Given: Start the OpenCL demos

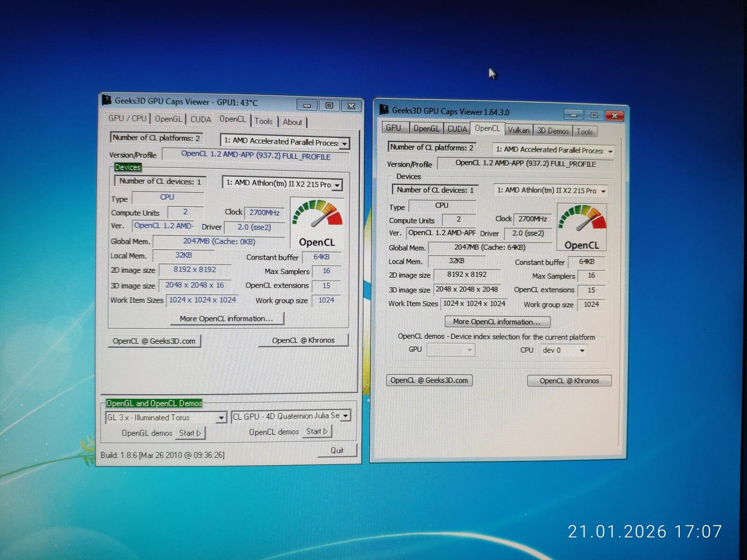Looking at the screenshot, I should [317, 431].
